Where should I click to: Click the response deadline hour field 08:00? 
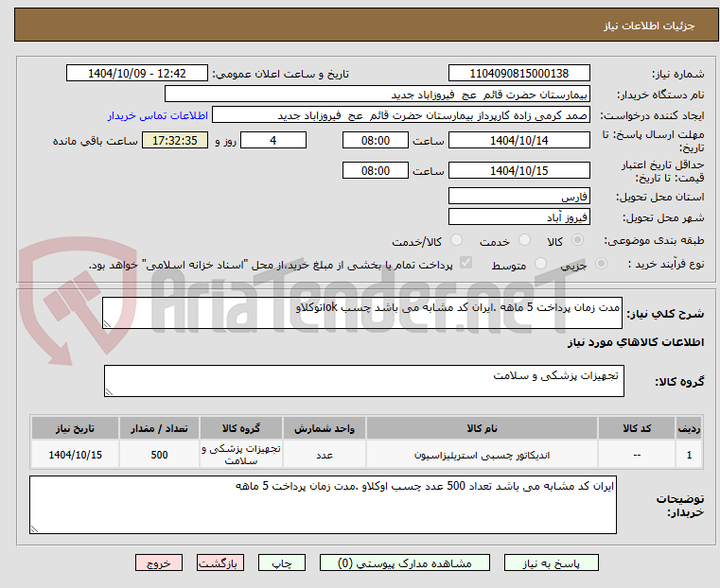tap(376, 140)
